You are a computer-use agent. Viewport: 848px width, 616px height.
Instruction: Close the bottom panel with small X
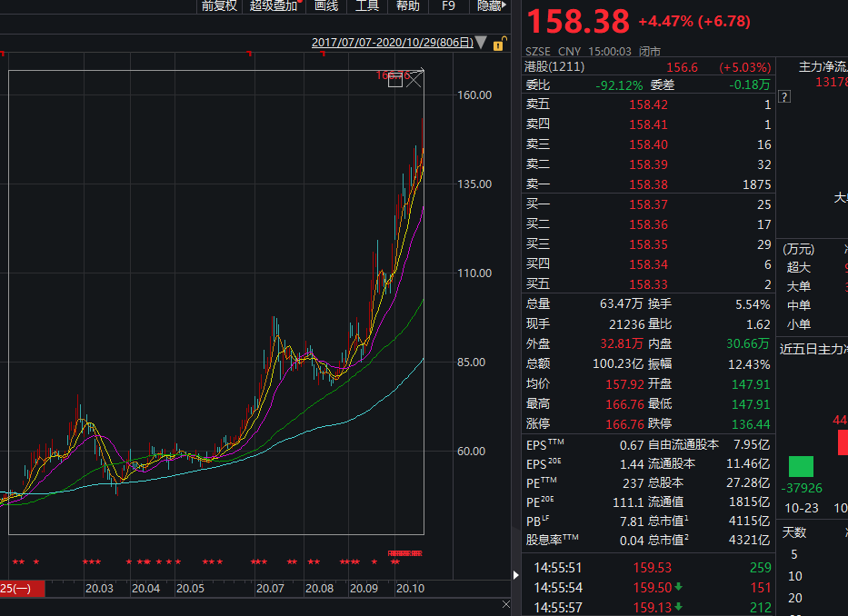click(x=505, y=604)
